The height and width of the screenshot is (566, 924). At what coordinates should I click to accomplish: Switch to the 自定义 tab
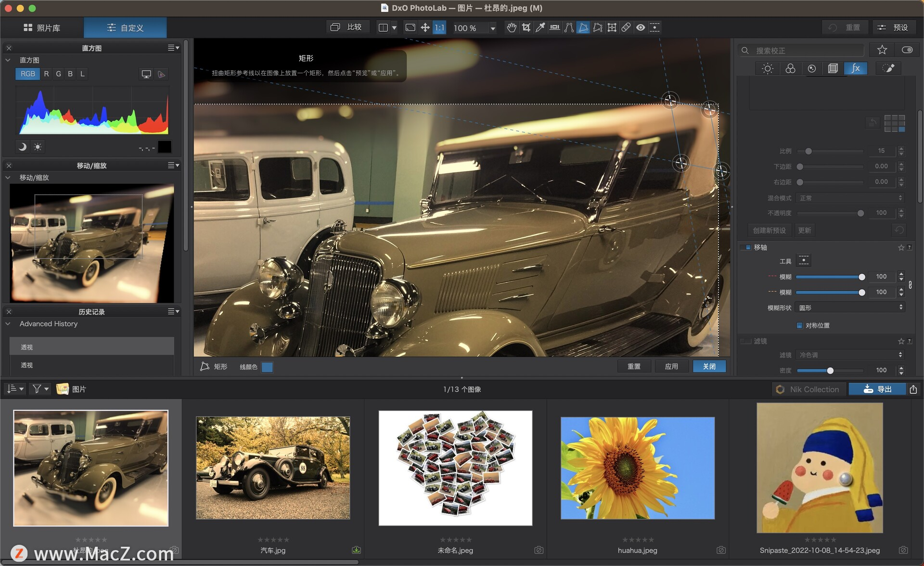[x=128, y=27]
